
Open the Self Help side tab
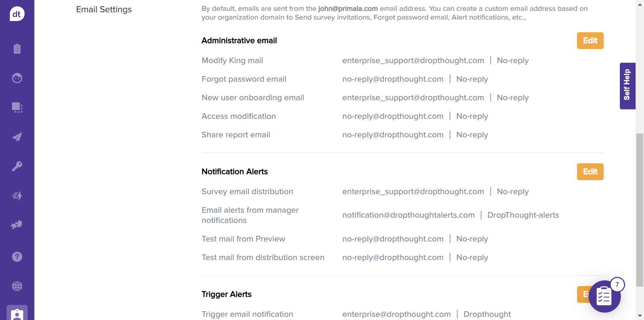click(627, 86)
